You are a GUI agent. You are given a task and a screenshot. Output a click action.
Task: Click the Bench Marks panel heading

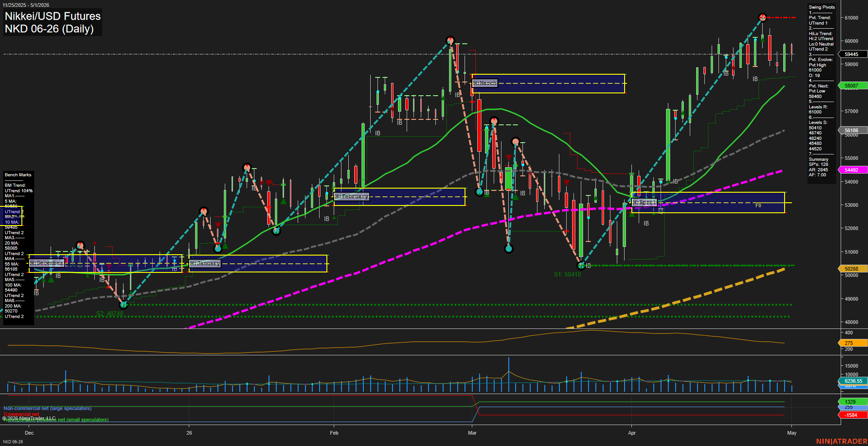[18, 175]
